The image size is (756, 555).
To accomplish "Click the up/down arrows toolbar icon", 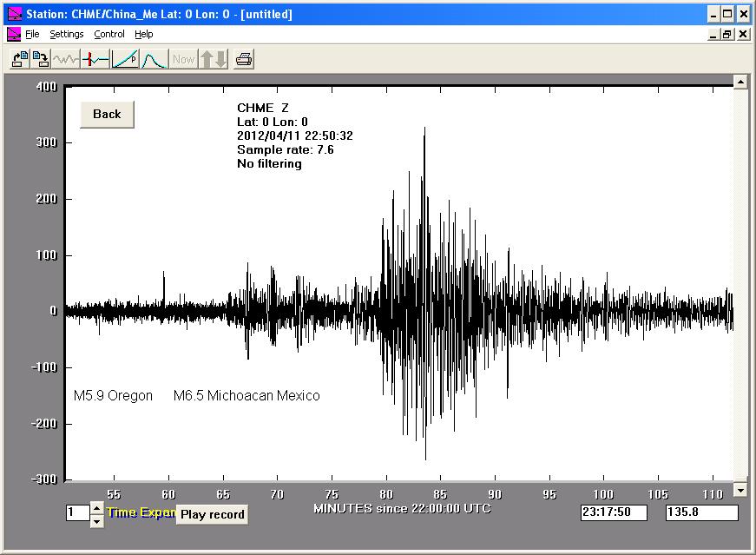I will tap(213, 59).
